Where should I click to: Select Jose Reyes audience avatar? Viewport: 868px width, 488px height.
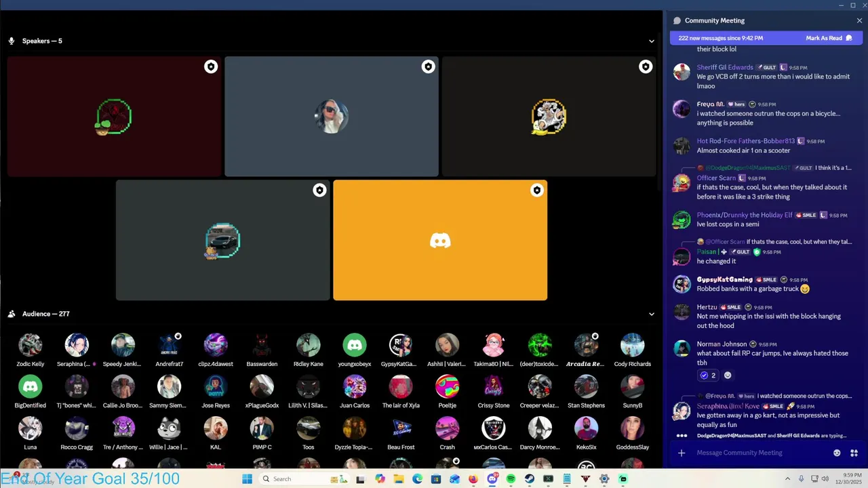tap(216, 387)
